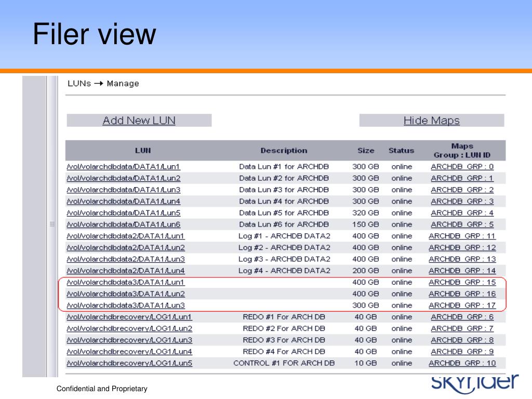This screenshot has height=399, width=532.
Task: Select 'Data Lun #5 for ARCHDB' description
Action: tap(284, 212)
